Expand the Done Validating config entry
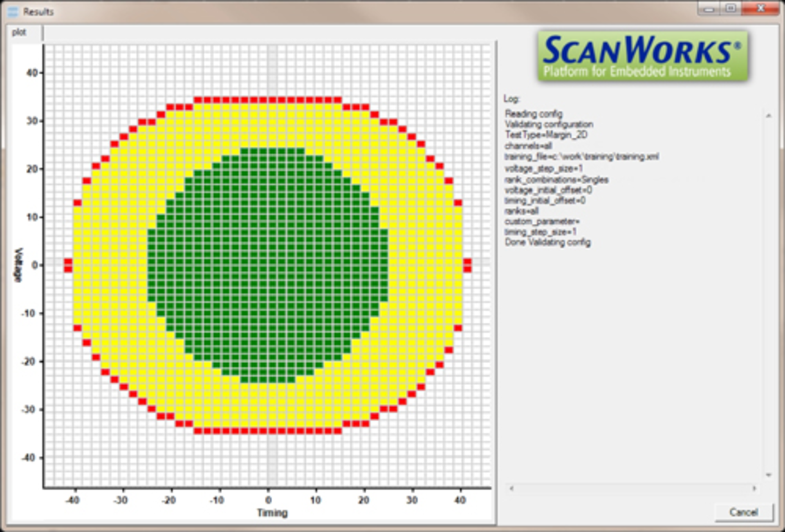This screenshot has height=532, width=785. [548, 242]
